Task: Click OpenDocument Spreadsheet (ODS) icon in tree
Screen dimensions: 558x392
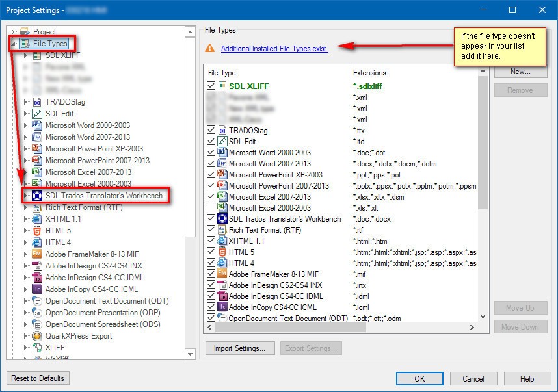Action: pyautogui.click(x=36, y=324)
